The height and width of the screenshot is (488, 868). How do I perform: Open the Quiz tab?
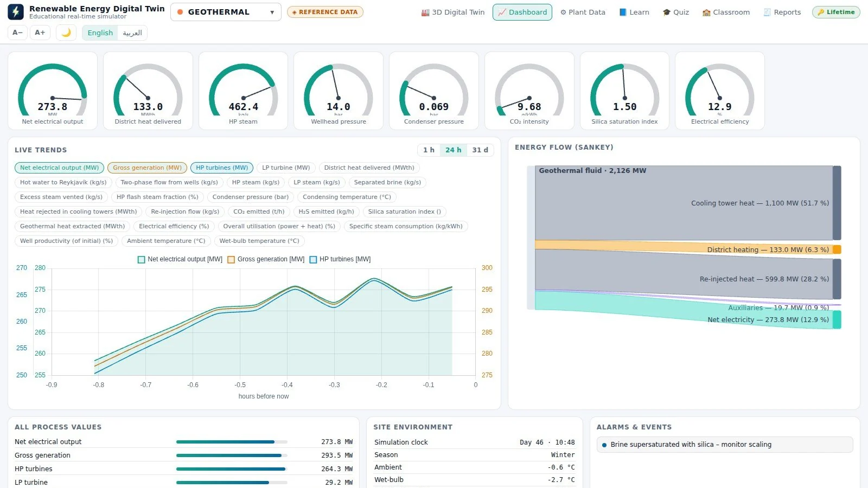pyautogui.click(x=676, y=12)
